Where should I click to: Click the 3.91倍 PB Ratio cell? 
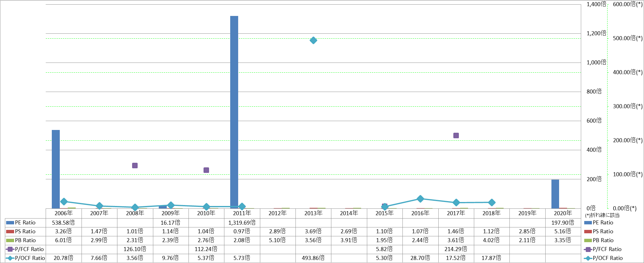point(349,240)
